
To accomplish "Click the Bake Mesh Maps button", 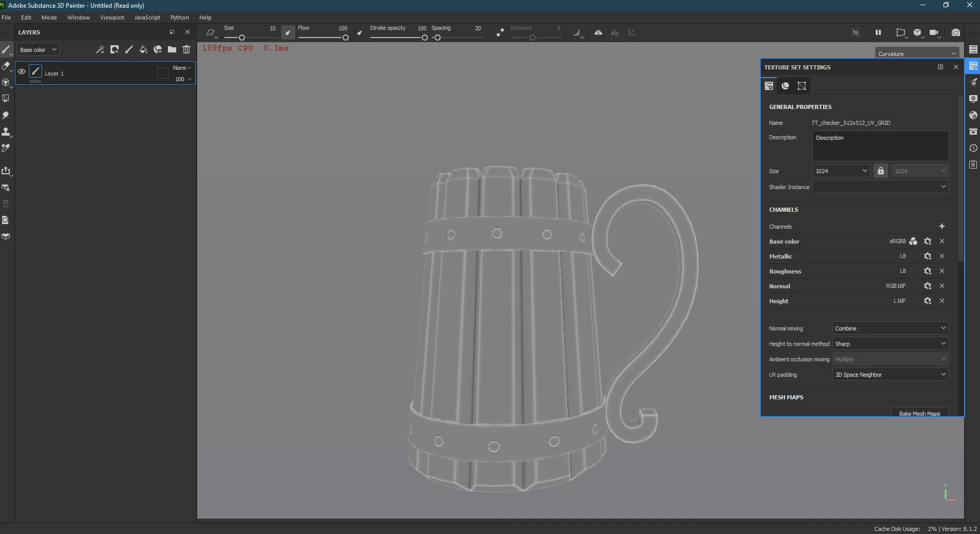I will [919, 413].
